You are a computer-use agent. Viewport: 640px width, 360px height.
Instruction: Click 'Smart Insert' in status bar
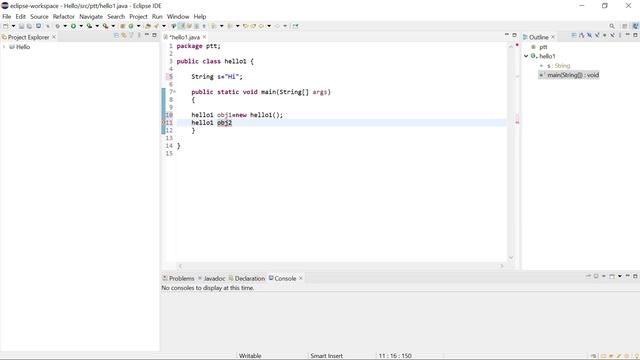click(326, 356)
